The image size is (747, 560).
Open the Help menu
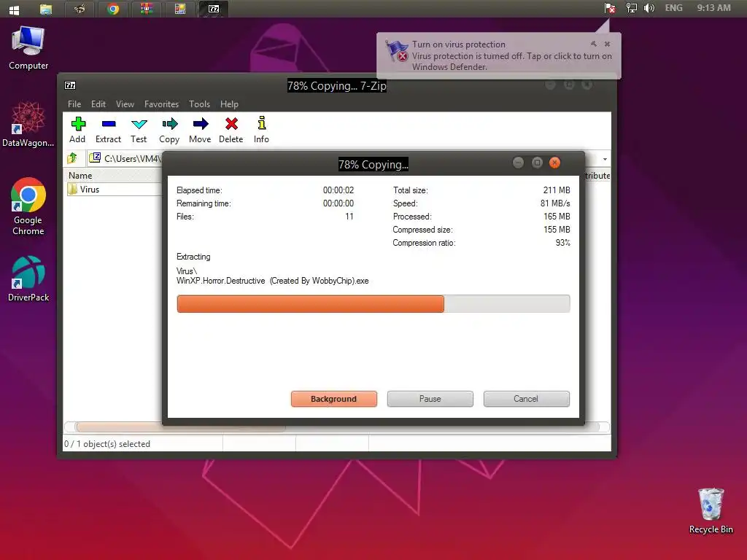point(229,104)
